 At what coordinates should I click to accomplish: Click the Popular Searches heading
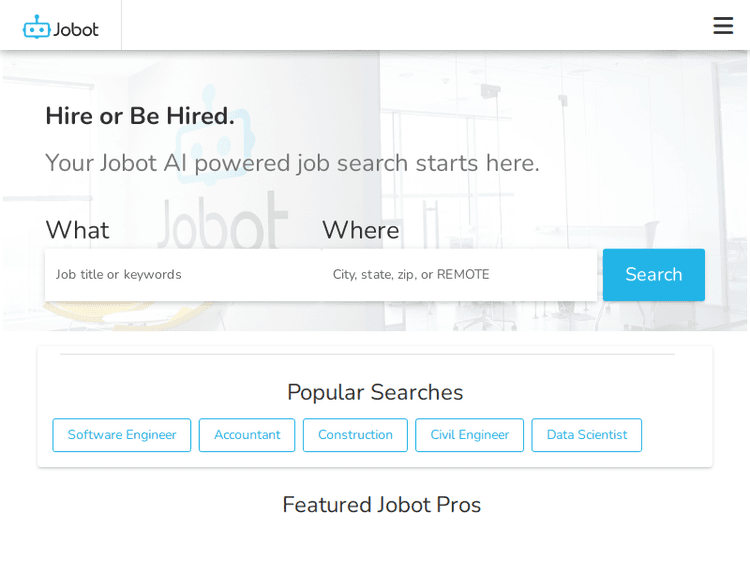coord(375,392)
